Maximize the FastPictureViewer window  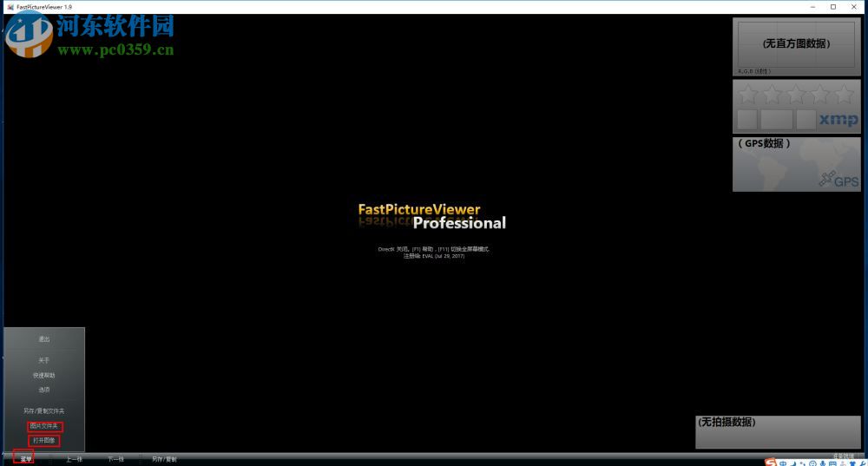[x=833, y=7]
